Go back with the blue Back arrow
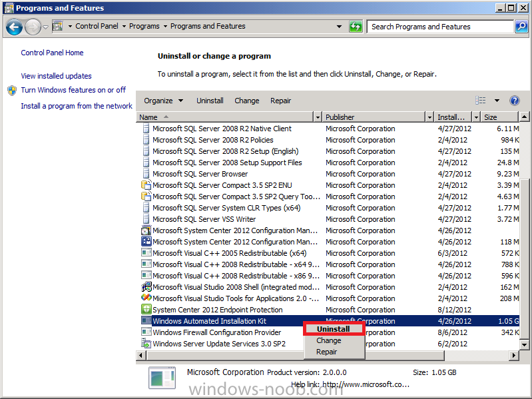Image resolution: width=532 pixels, height=399 pixels. pyautogui.click(x=14, y=27)
